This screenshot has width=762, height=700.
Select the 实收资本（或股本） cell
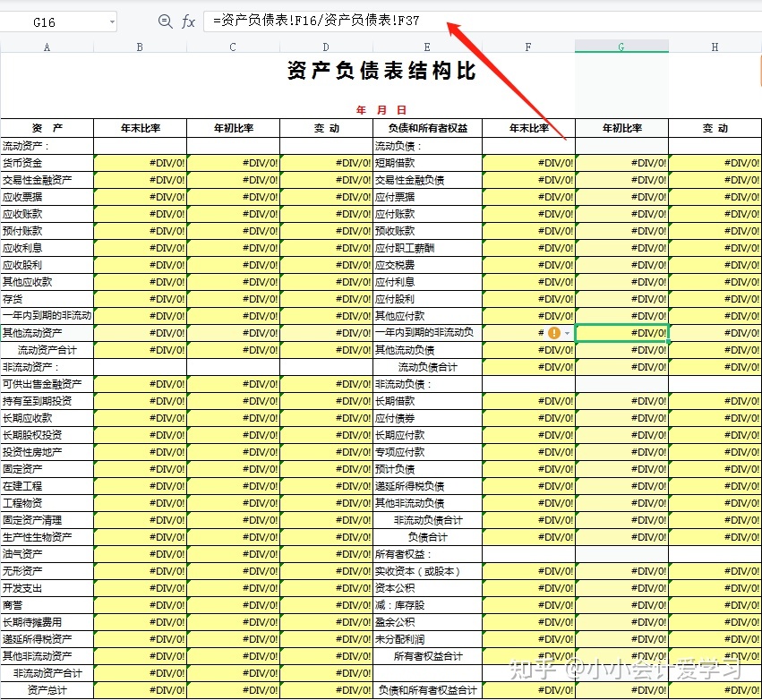click(427, 571)
